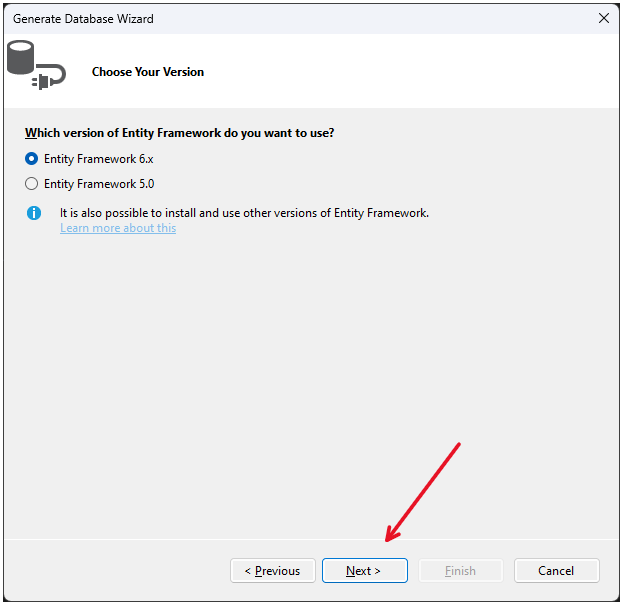Click the 'It is also possible to install' note
Image resolution: width=622 pixels, height=604 pixels.
click(x=244, y=213)
